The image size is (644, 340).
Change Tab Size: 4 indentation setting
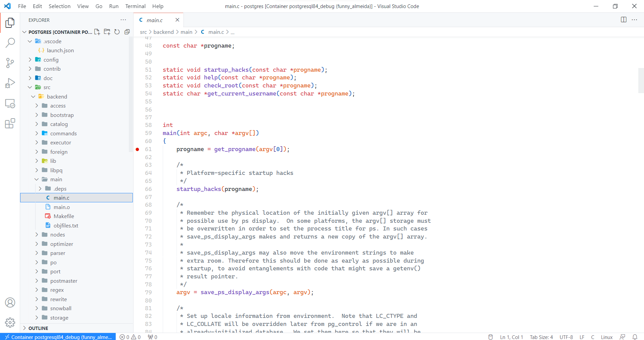[541, 337]
